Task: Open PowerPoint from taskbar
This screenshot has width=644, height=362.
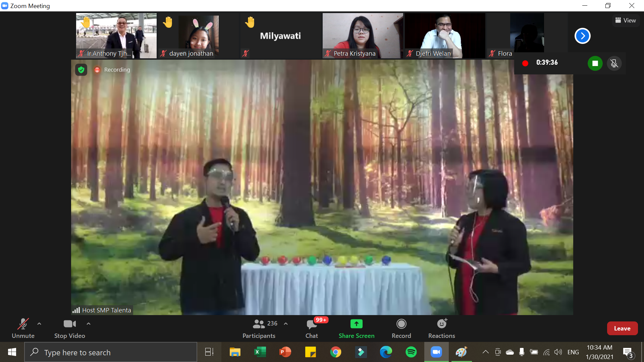Action: pos(285,352)
